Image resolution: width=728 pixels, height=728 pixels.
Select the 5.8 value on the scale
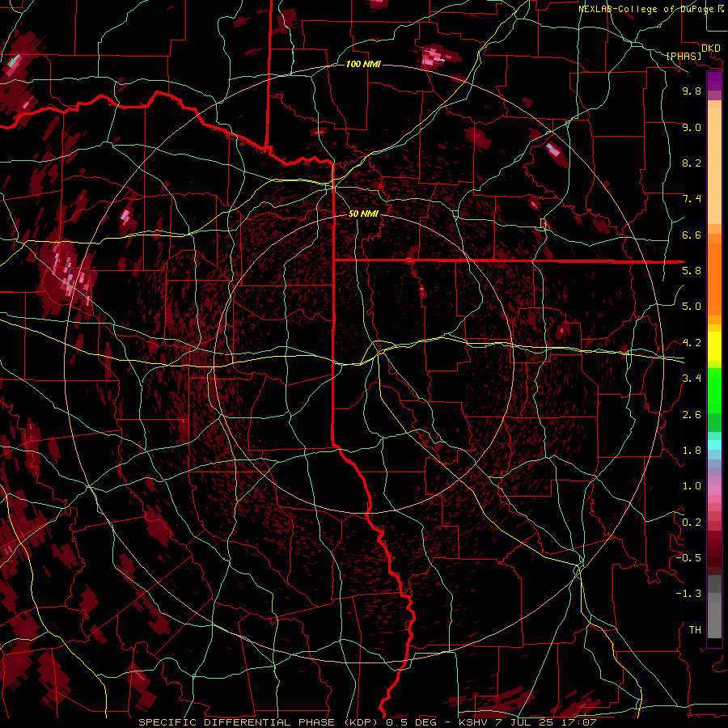(x=692, y=271)
